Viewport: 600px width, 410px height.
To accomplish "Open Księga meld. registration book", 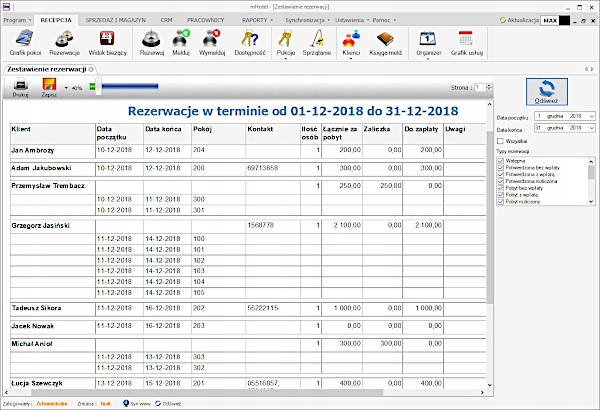I will pos(385,43).
